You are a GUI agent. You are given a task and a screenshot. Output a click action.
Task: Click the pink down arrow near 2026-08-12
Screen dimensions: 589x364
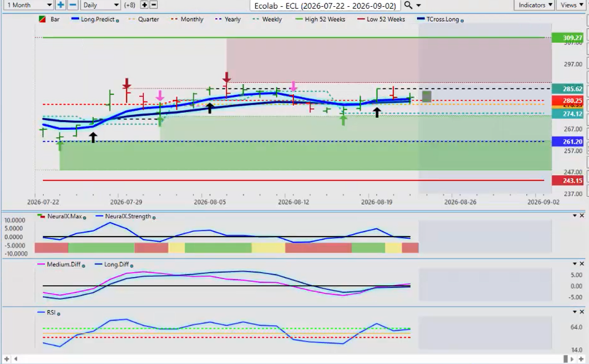(x=293, y=86)
